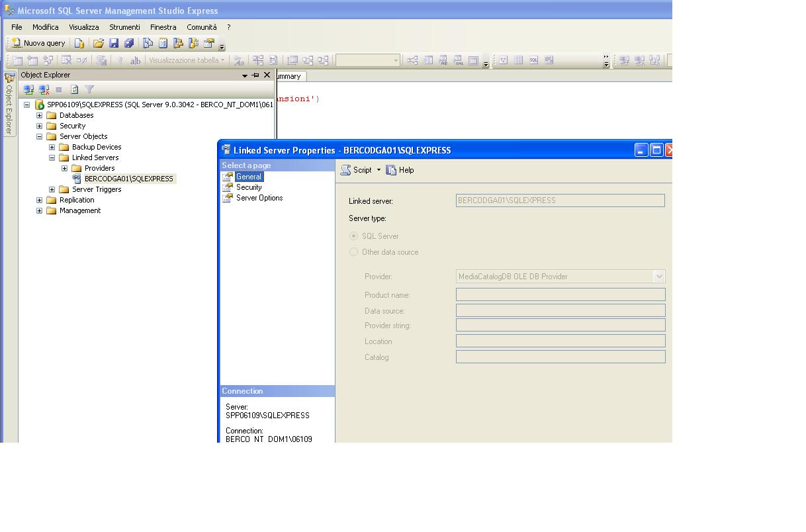Screen dimensions: 806x532
Task: Open the Finestra menu
Action: coord(163,27)
